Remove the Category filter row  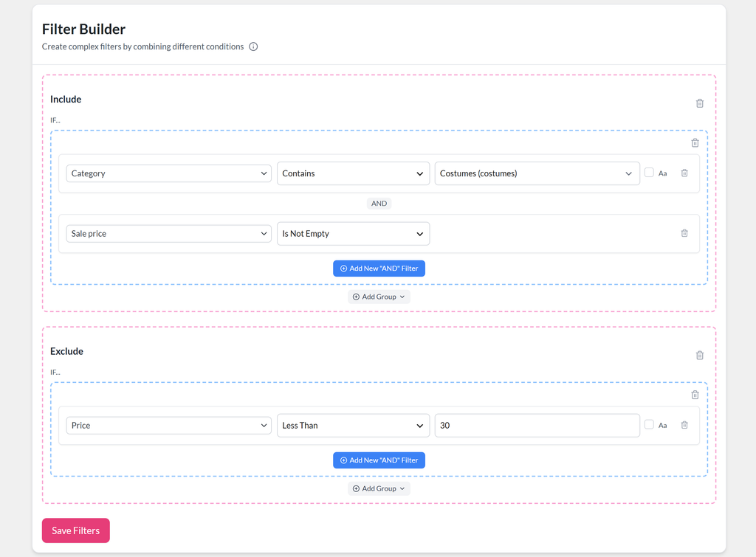point(684,173)
